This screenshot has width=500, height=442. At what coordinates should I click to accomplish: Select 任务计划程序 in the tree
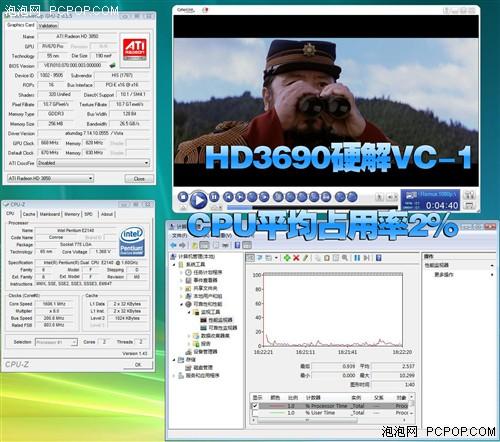coord(208,272)
